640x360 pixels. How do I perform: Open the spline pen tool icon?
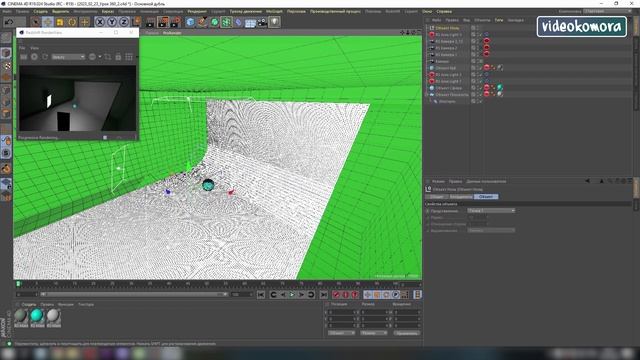coord(202,22)
